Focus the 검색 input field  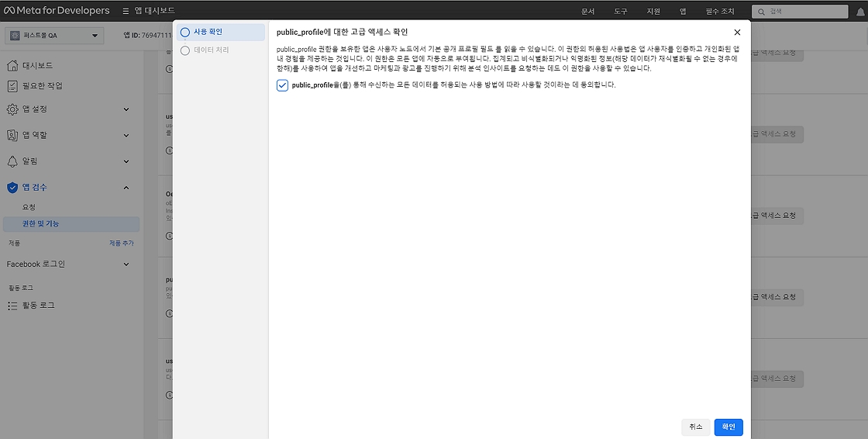pos(800,12)
